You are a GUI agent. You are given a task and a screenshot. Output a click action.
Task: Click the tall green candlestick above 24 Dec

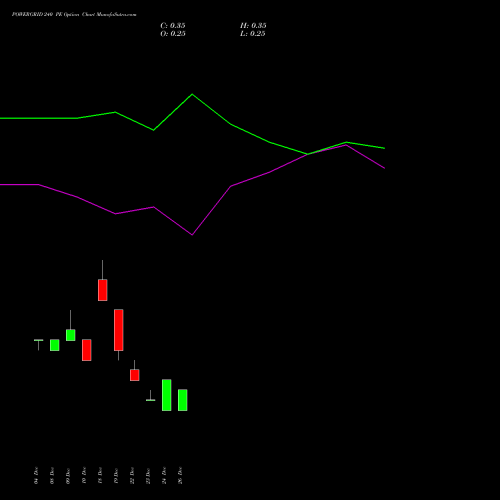pos(167,395)
